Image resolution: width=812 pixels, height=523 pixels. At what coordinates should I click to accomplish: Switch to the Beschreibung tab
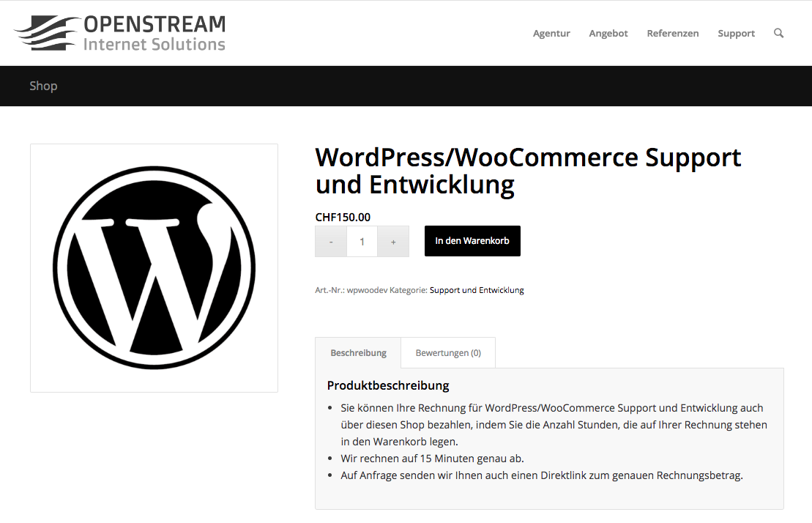[x=358, y=352]
